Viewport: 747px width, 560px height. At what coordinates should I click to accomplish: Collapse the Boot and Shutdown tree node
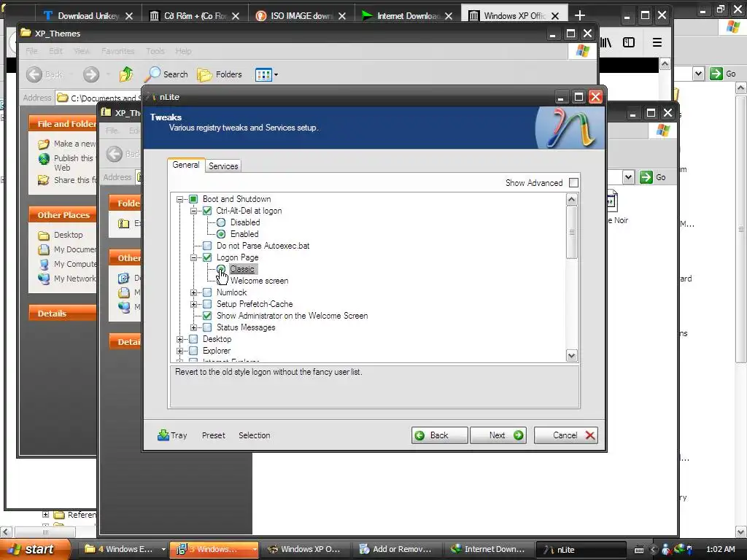[x=179, y=199]
